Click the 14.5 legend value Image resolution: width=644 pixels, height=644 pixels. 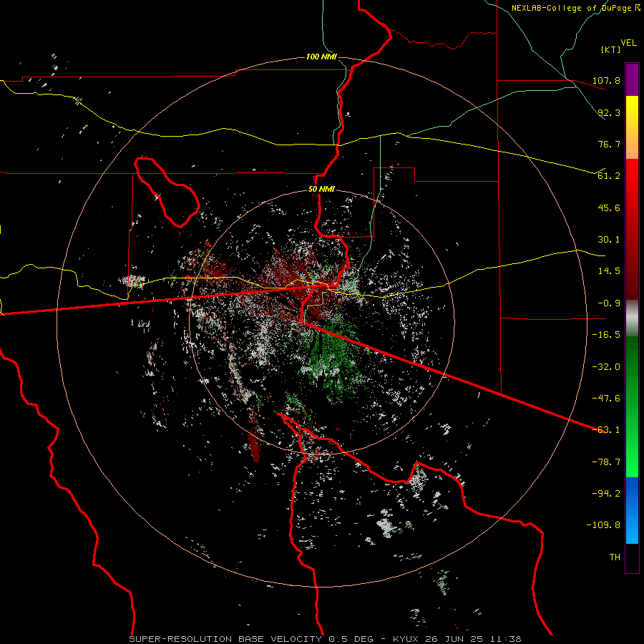click(609, 271)
